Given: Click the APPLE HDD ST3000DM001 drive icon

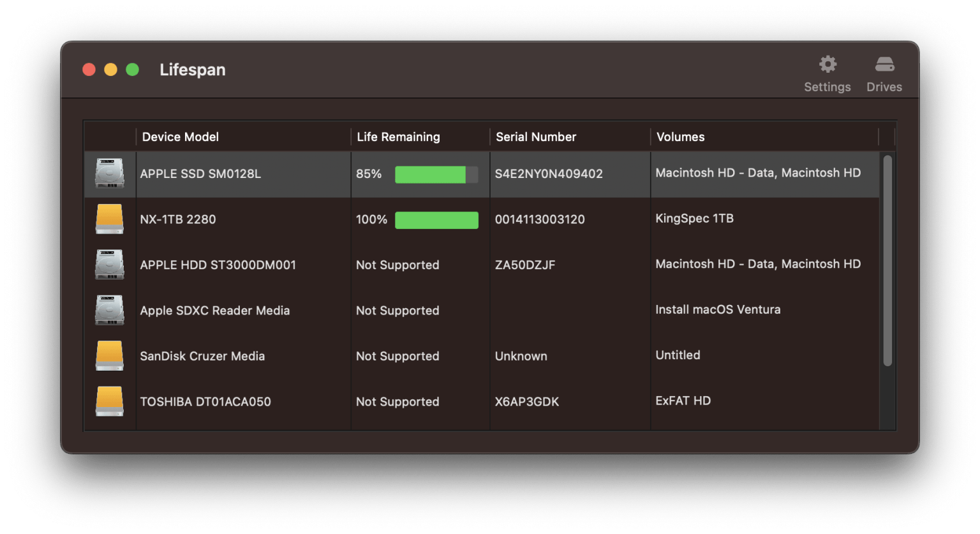Looking at the screenshot, I should pyautogui.click(x=110, y=265).
